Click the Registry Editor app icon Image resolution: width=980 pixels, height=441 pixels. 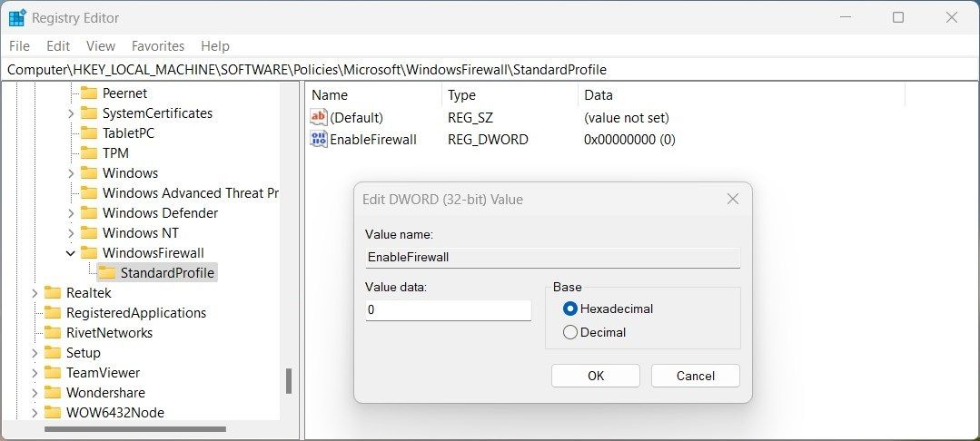tap(17, 18)
